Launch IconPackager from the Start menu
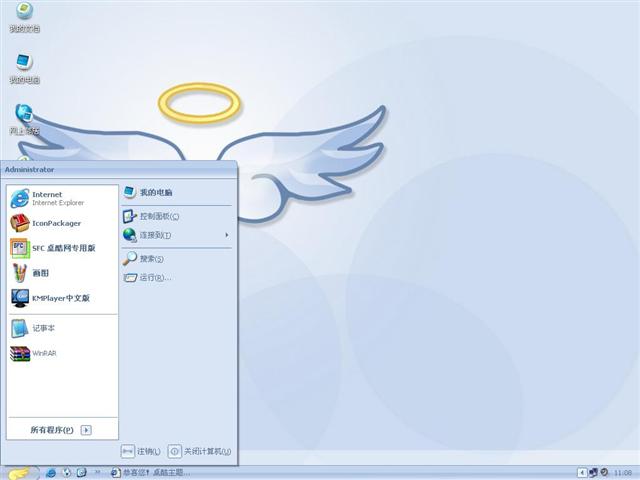Screen dimensions: 640x480 pos(62,223)
